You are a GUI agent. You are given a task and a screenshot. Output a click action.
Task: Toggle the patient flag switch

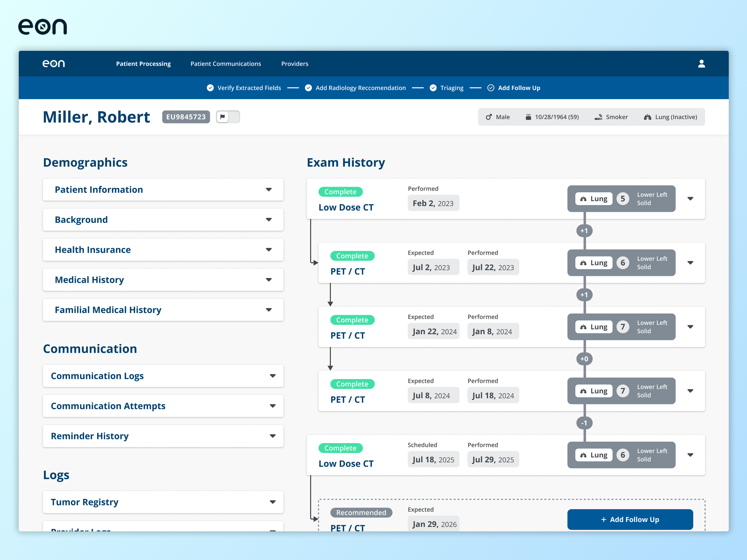point(228,117)
